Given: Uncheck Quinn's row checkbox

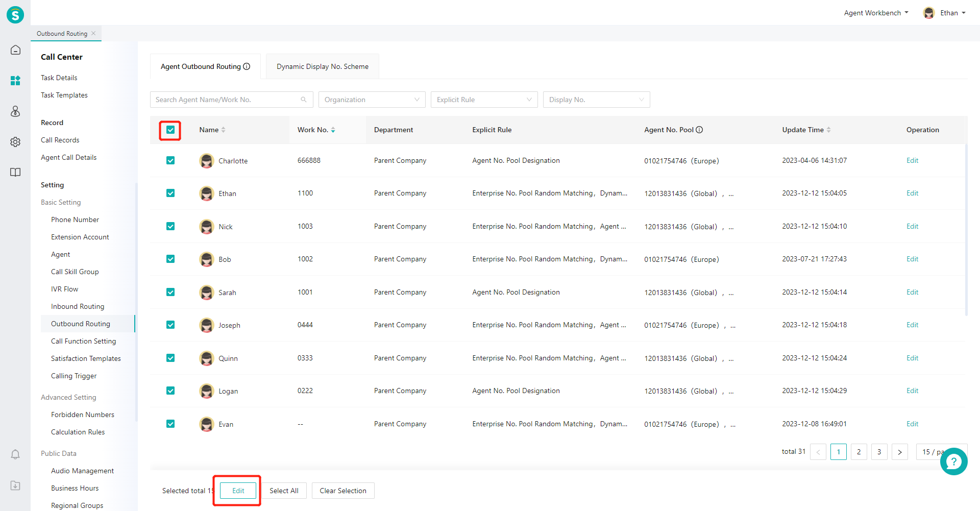Looking at the screenshot, I should [170, 358].
